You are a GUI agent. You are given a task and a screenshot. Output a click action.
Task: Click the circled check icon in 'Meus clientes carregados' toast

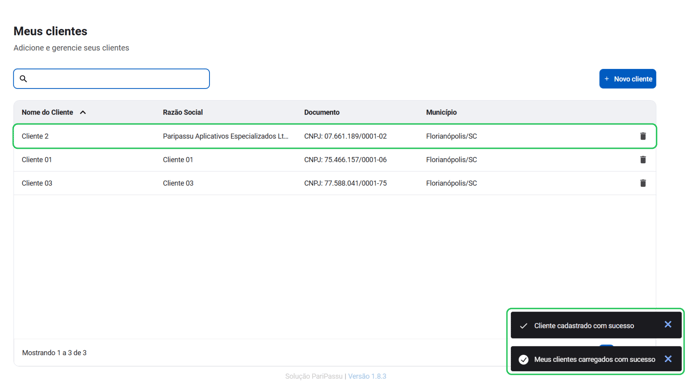pyautogui.click(x=523, y=359)
